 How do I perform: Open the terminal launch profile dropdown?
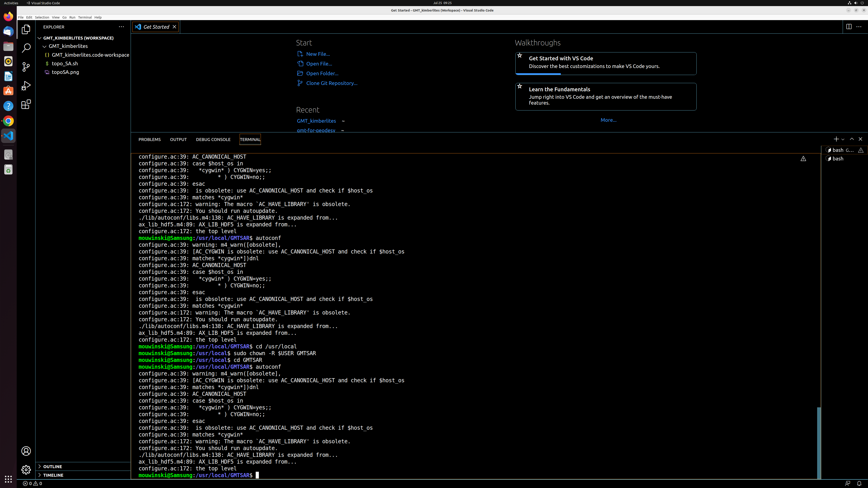843,139
